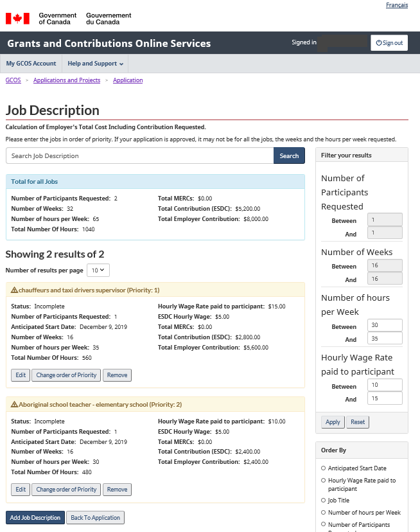Remove the Aboriginal school teacher job

pos(117,490)
